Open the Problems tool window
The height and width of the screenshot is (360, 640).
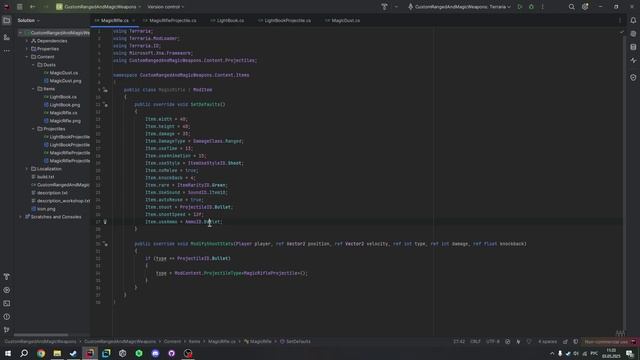coord(7,317)
